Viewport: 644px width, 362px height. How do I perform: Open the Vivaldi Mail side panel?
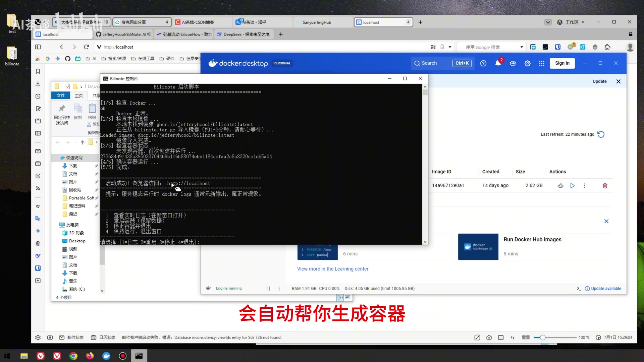pyautogui.click(x=38, y=151)
